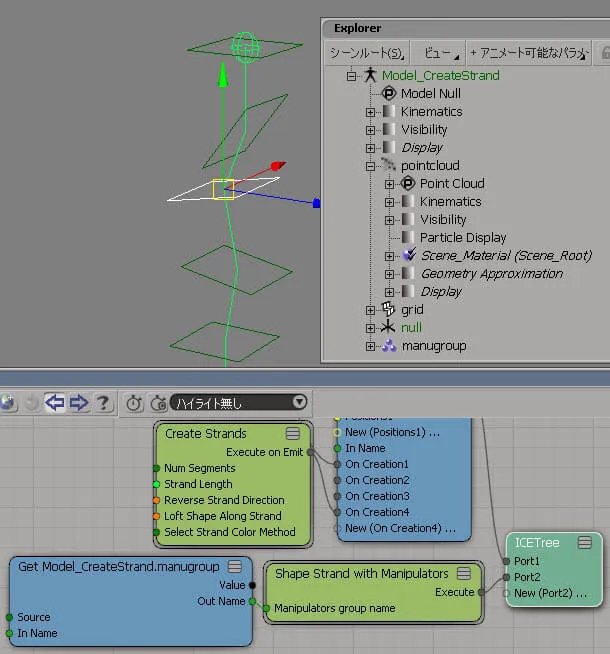Click the Loft Shape Along Strand port

[156, 516]
